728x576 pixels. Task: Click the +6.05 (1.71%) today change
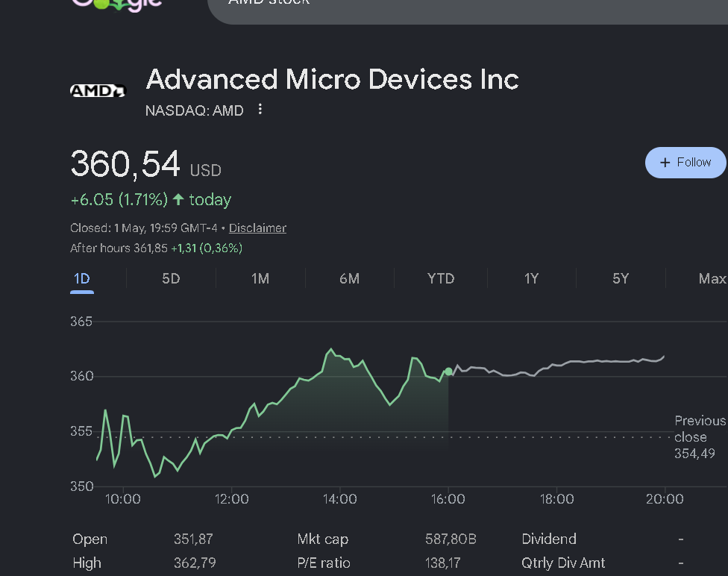click(x=151, y=200)
